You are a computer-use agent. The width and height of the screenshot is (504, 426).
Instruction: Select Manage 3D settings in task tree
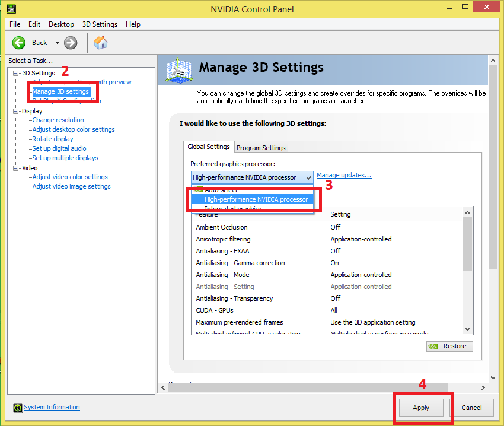60,92
